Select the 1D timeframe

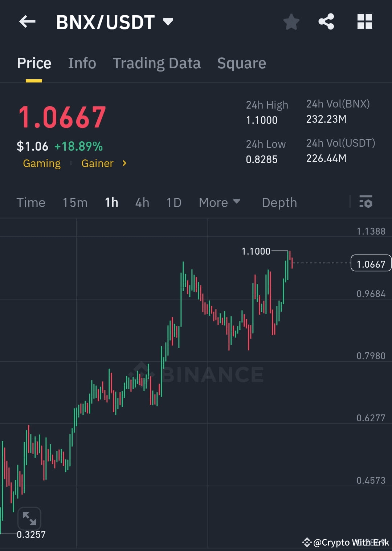[x=173, y=202]
